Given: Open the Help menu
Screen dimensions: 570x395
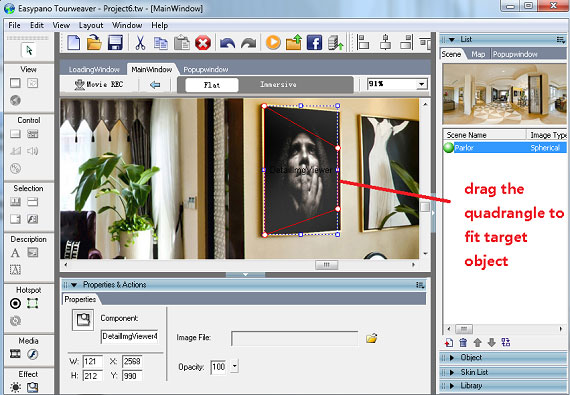Looking at the screenshot, I should (x=160, y=25).
